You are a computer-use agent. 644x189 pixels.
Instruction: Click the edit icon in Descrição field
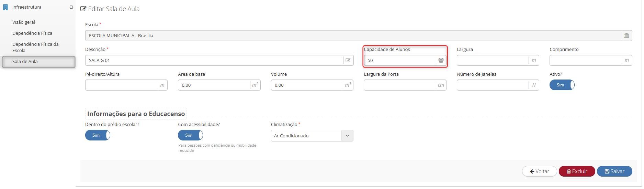(x=348, y=60)
